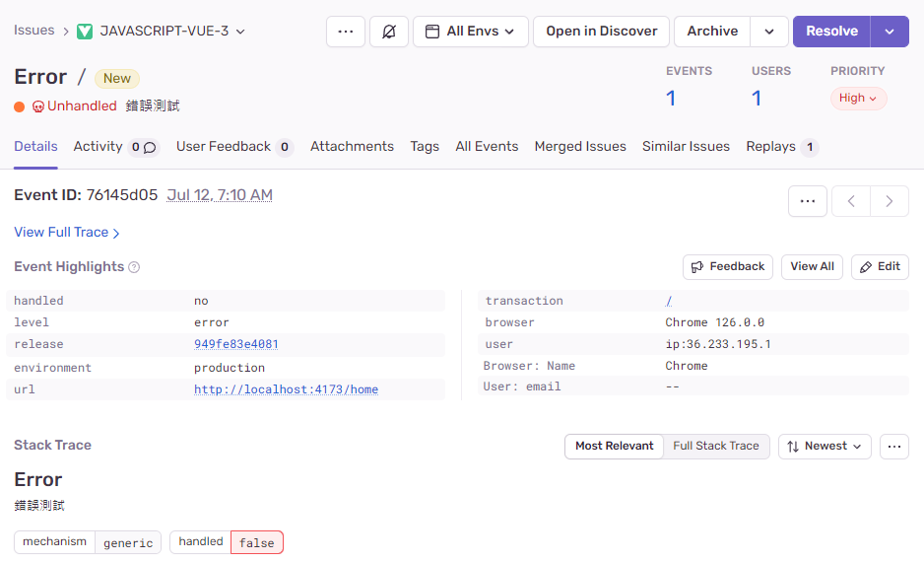Viewport: 924px width, 561px height.
Task: Switch to the Activity tab
Action: (98, 147)
